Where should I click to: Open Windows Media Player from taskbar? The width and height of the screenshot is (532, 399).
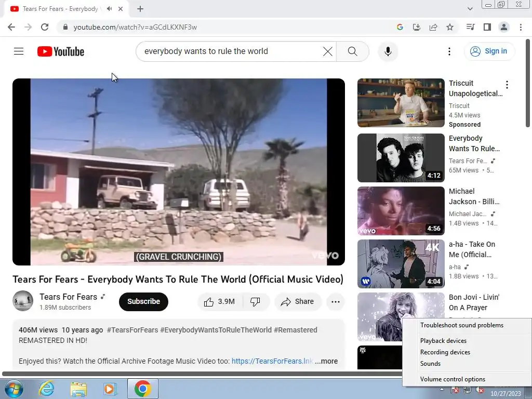[110, 389]
